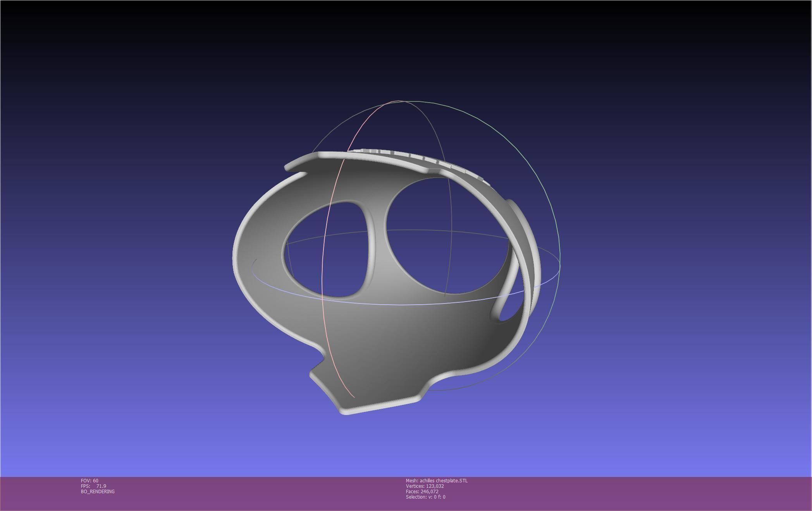812x511 pixels.
Task: Click the 'FOV: 60' status text
Action: click(x=89, y=481)
